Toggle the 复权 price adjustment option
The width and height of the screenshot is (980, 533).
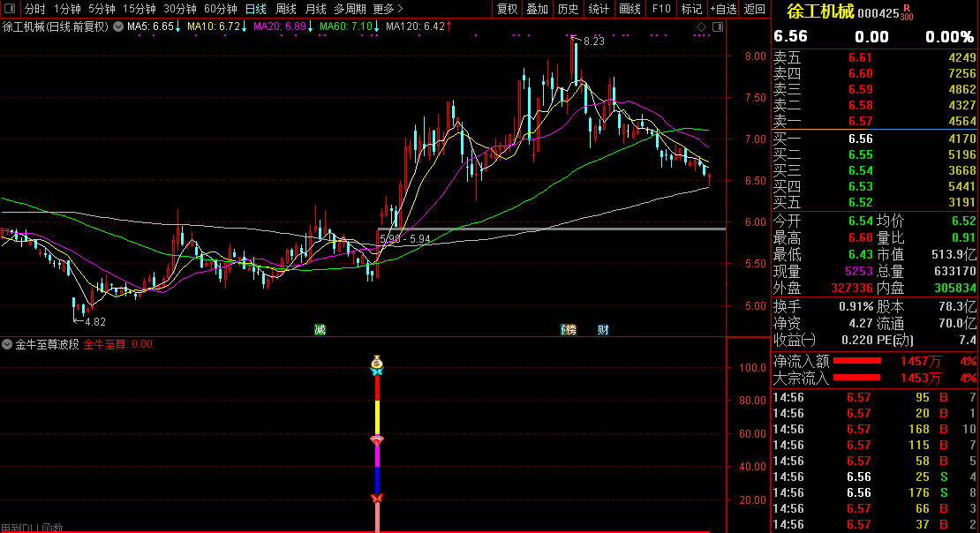tap(507, 9)
